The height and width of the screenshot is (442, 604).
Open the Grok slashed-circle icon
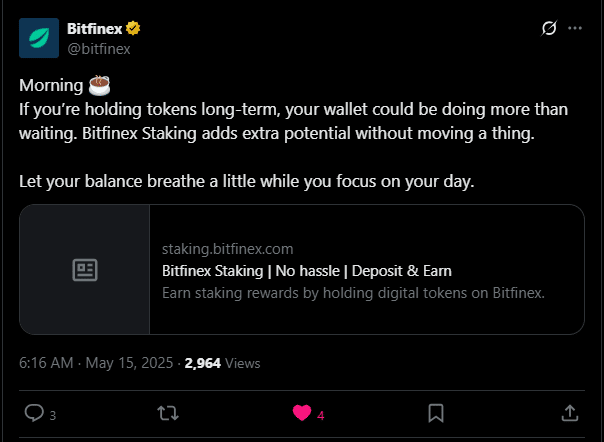549,28
